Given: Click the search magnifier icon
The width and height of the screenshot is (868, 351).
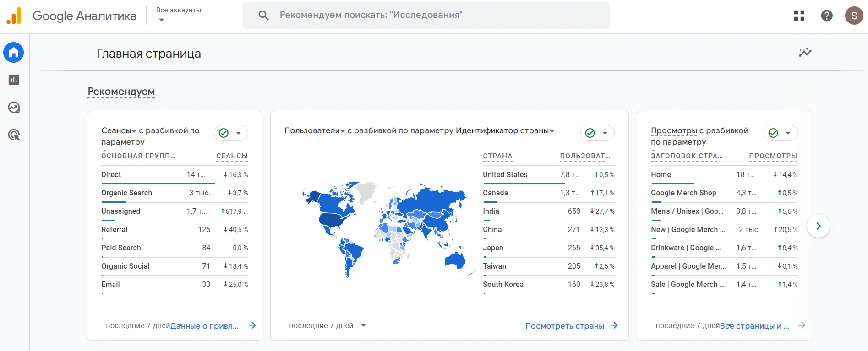Looking at the screenshot, I should pos(263,15).
